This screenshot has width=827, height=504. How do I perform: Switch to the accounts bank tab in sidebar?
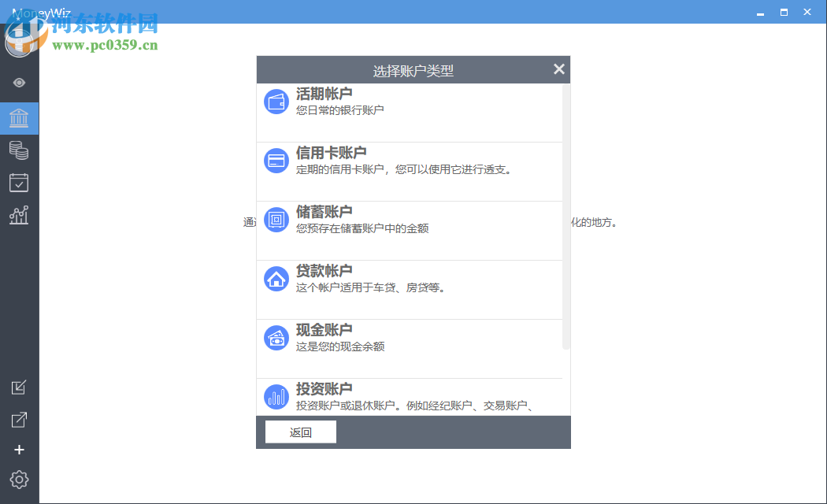pyautogui.click(x=19, y=118)
